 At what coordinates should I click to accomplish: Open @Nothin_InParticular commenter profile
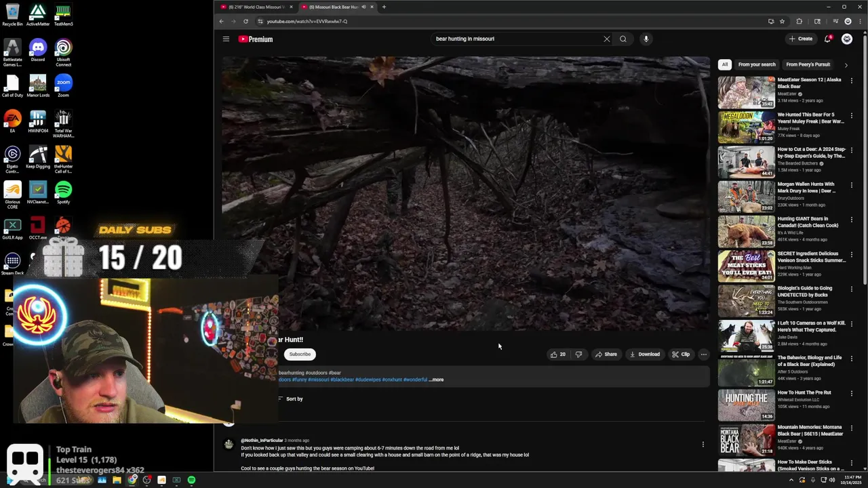tap(262, 441)
